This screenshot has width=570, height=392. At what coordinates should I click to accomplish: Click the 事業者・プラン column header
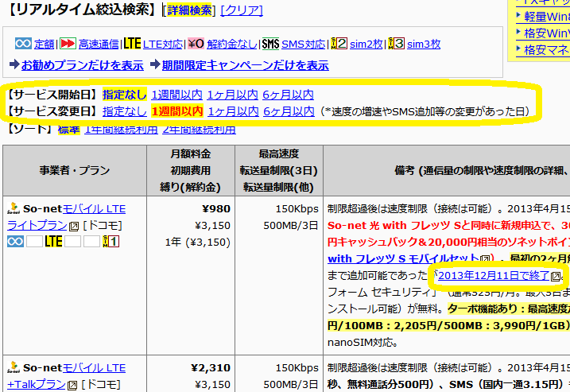point(75,170)
